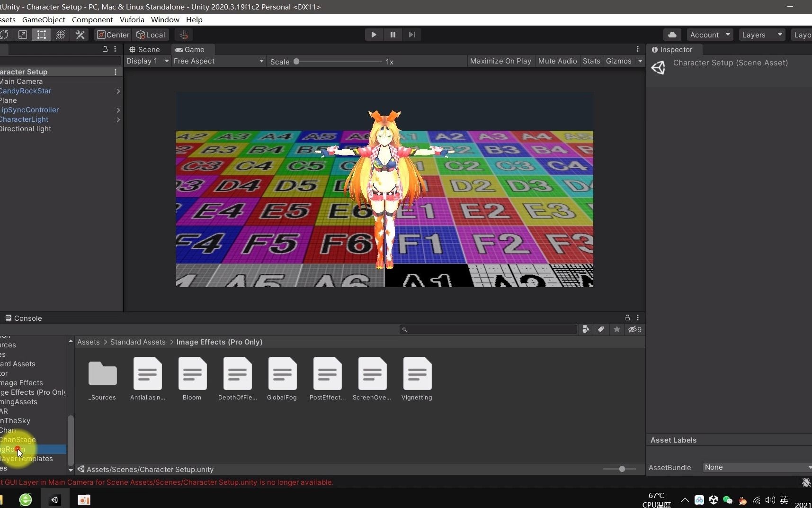This screenshot has height=508, width=812.
Task: Select the Scale tool in toolbar
Action: pyautogui.click(x=22, y=35)
